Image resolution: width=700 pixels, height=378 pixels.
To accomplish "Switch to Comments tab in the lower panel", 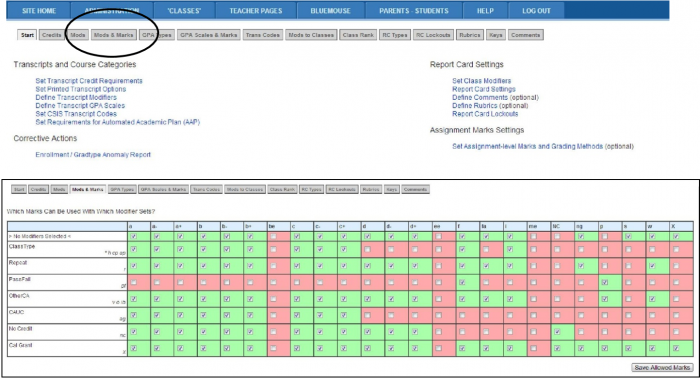I will click(x=415, y=189).
